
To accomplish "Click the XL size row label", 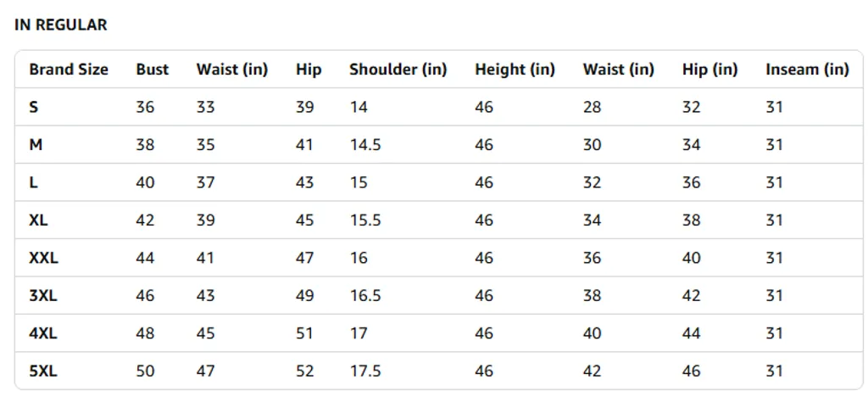I will click(38, 220).
